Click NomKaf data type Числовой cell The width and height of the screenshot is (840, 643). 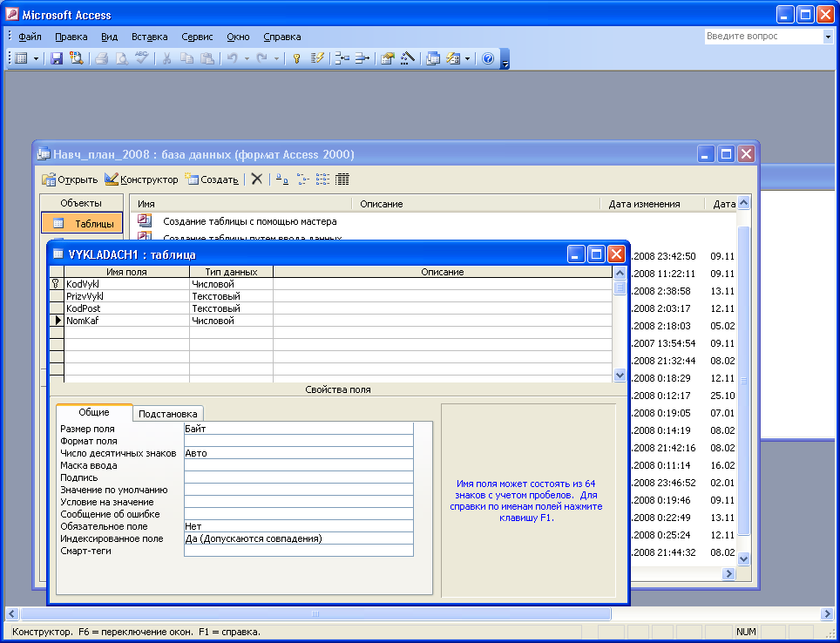coord(231,321)
